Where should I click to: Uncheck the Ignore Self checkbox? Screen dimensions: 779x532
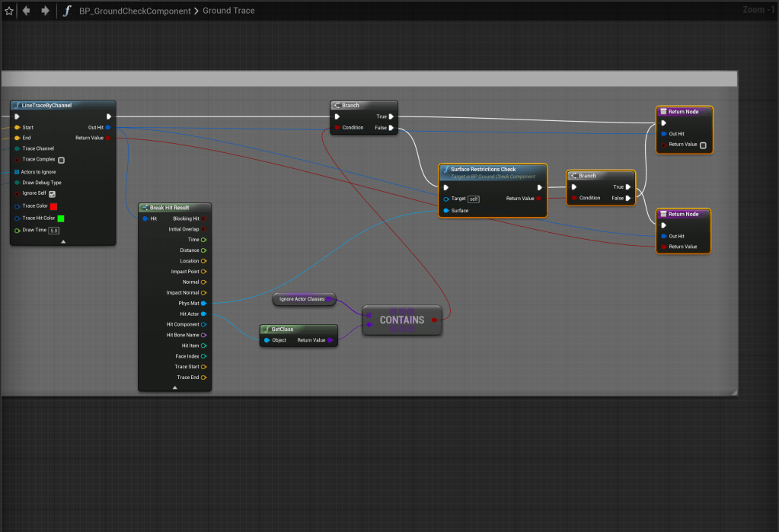[52, 193]
